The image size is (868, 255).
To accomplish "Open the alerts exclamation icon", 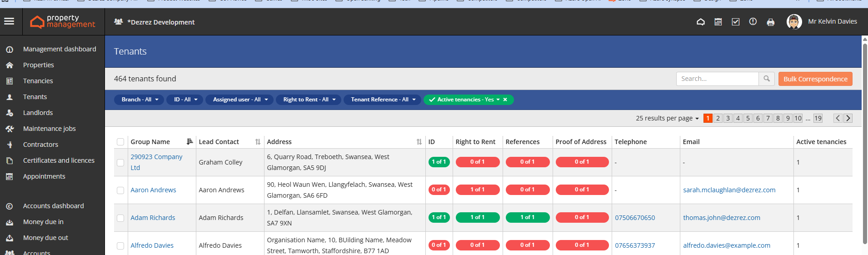I will point(753,22).
